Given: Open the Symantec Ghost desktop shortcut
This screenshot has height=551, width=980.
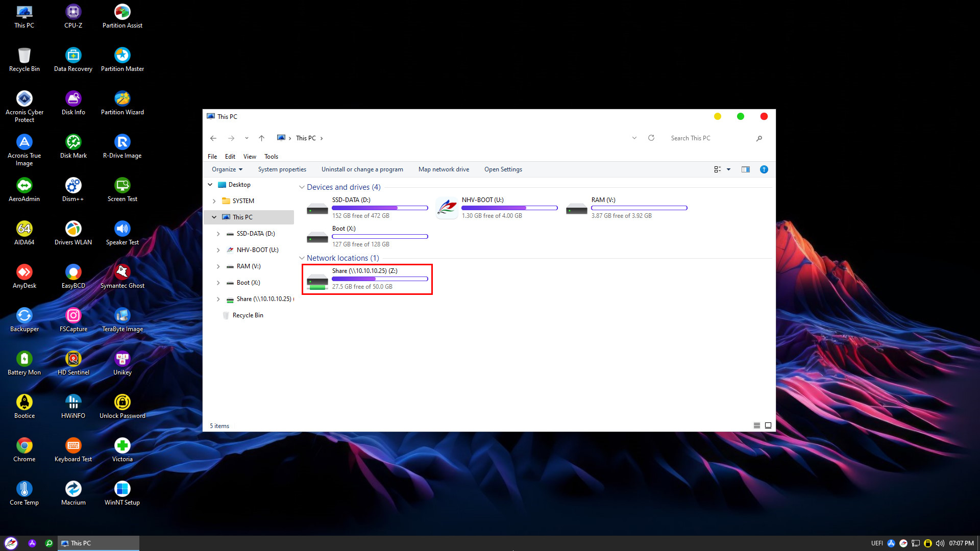Looking at the screenshot, I should coord(122,272).
